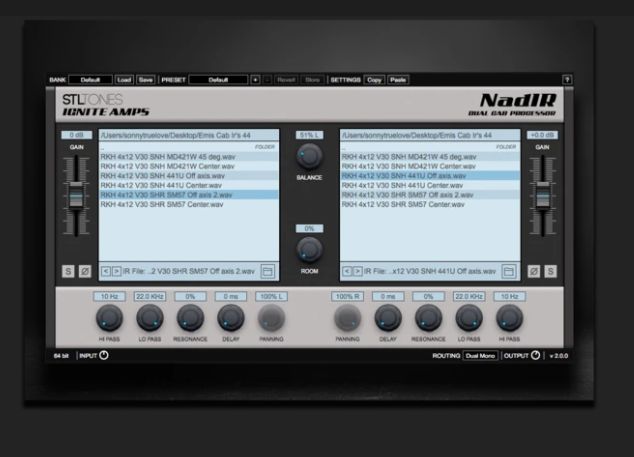
Task: Click the room 0% value field
Action: pyautogui.click(x=309, y=228)
